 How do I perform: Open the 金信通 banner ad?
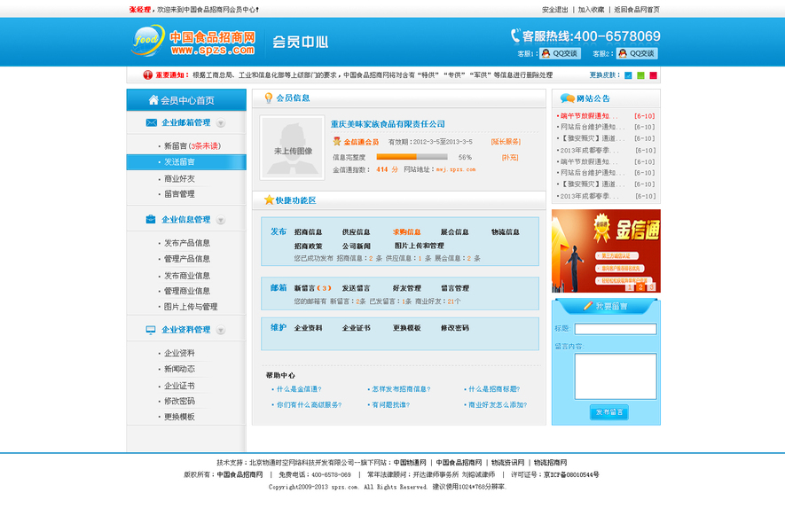coord(606,251)
